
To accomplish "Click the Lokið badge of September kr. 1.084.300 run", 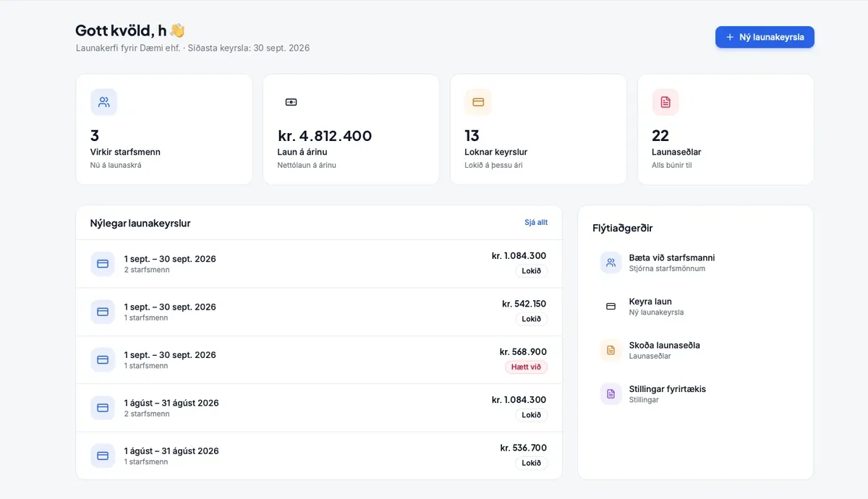I will pyautogui.click(x=532, y=271).
